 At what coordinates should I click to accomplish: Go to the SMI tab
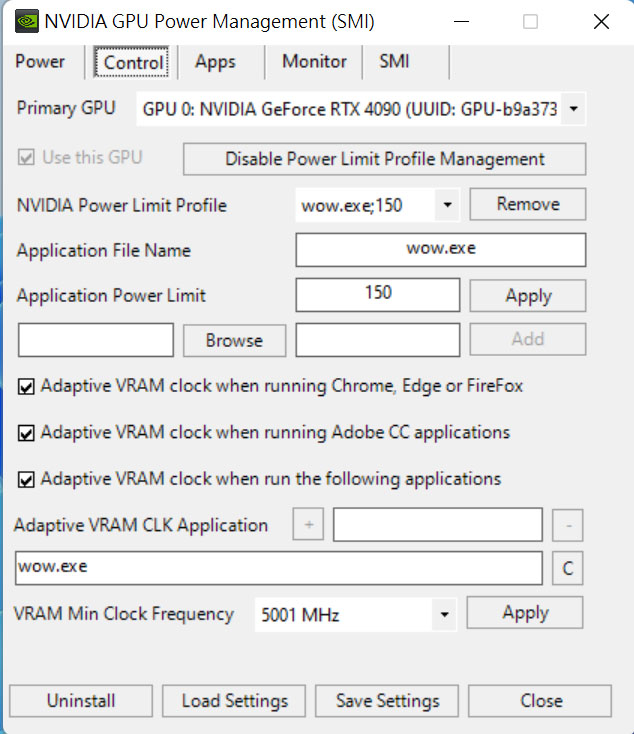[x=394, y=62]
